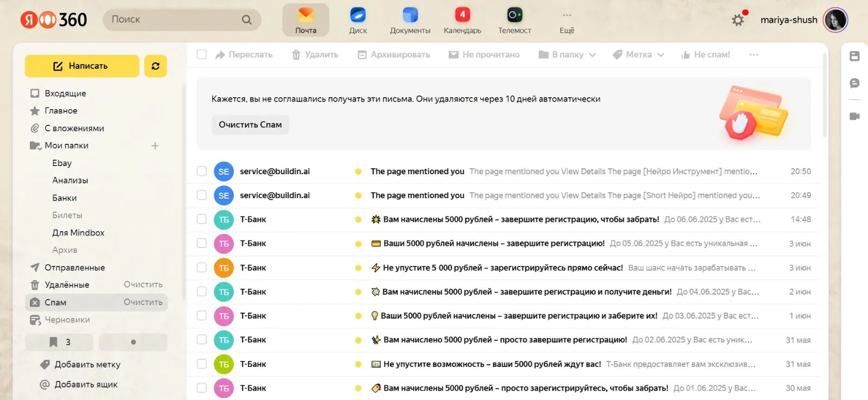The width and height of the screenshot is (868, 400).
Task: Click the Архивировать toolbar button
Action: (x=394, y=54)
